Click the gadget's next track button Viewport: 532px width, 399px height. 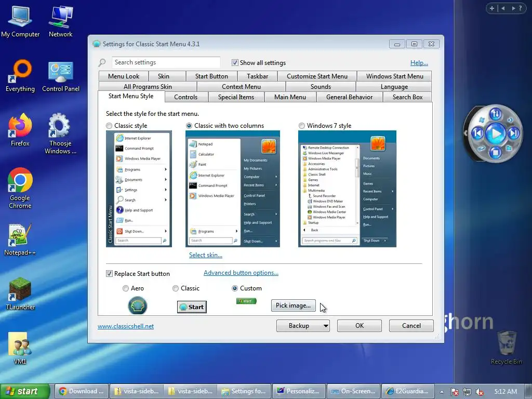[513, 133]
